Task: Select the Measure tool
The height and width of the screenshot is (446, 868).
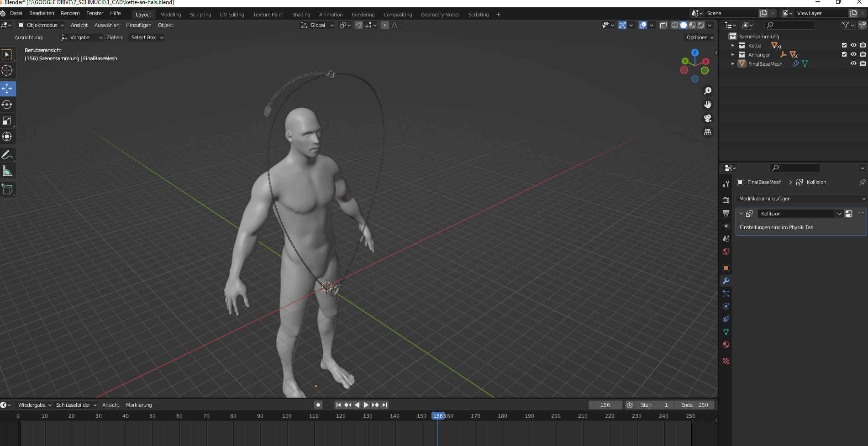Action: pos(7,171)
